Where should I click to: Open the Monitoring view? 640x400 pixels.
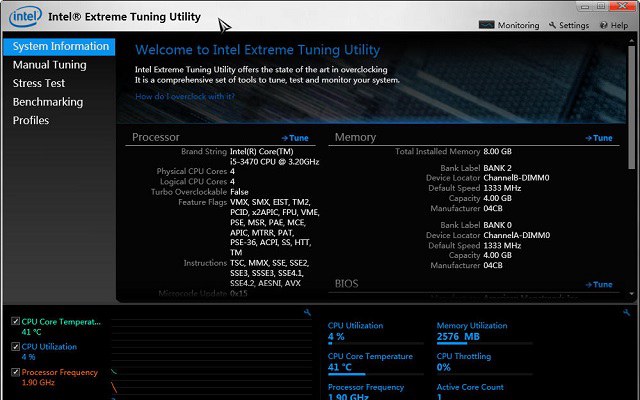[509, 25]
